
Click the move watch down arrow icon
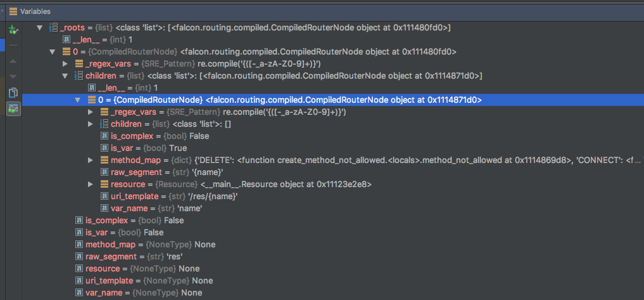click(x=13, y=77)
